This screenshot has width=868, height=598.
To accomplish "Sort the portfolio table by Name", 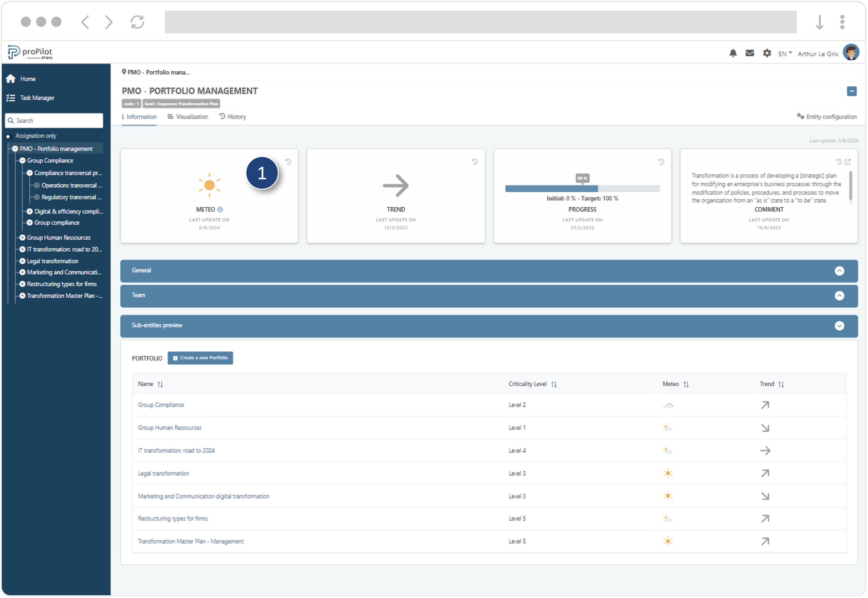I will pos(160,384).
